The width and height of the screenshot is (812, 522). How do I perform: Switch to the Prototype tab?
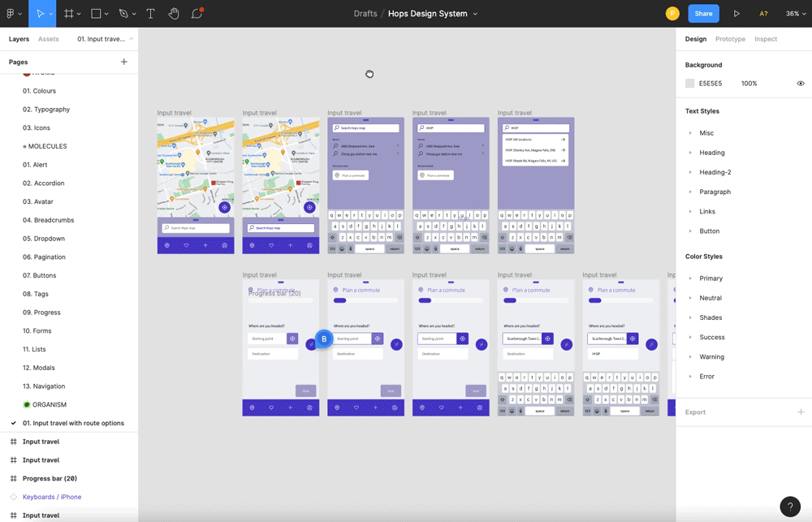coord(730,39)
